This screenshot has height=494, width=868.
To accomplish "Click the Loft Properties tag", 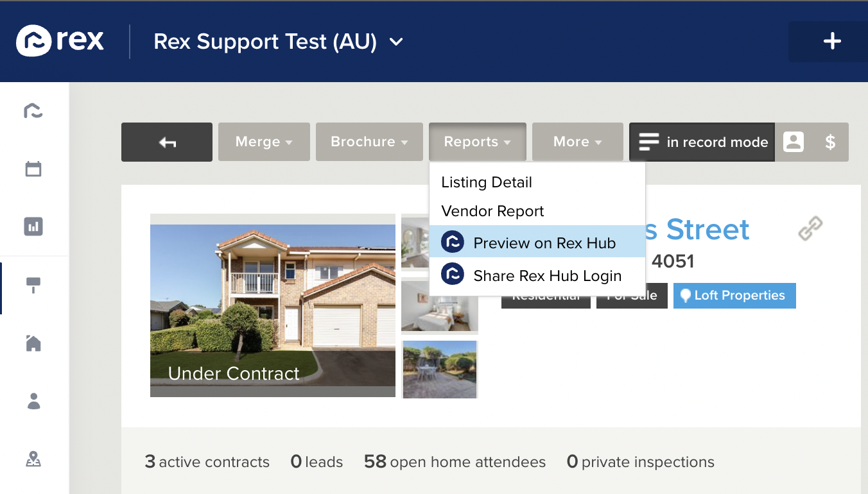I will 734,295.
